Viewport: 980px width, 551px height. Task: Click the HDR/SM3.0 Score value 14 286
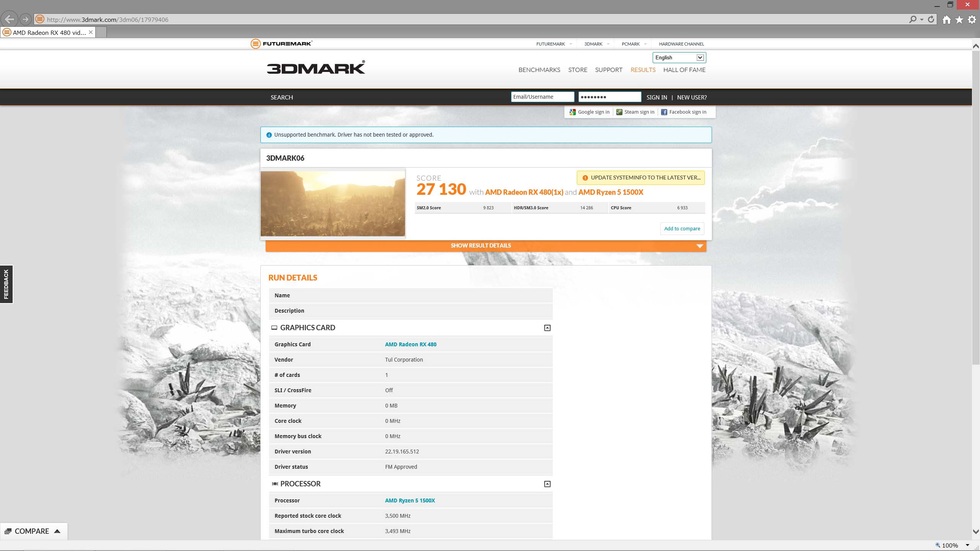(x=586, y=208)
